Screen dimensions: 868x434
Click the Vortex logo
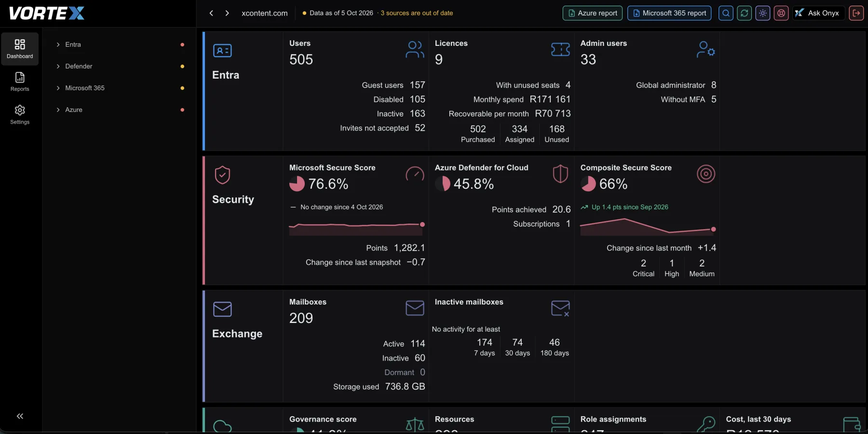pos(47,13)
